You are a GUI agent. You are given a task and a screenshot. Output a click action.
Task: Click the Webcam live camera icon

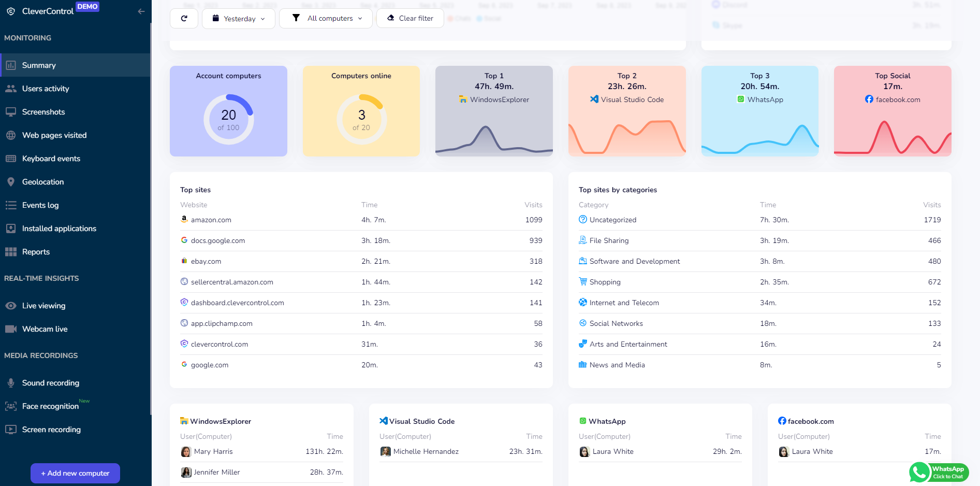11,329
